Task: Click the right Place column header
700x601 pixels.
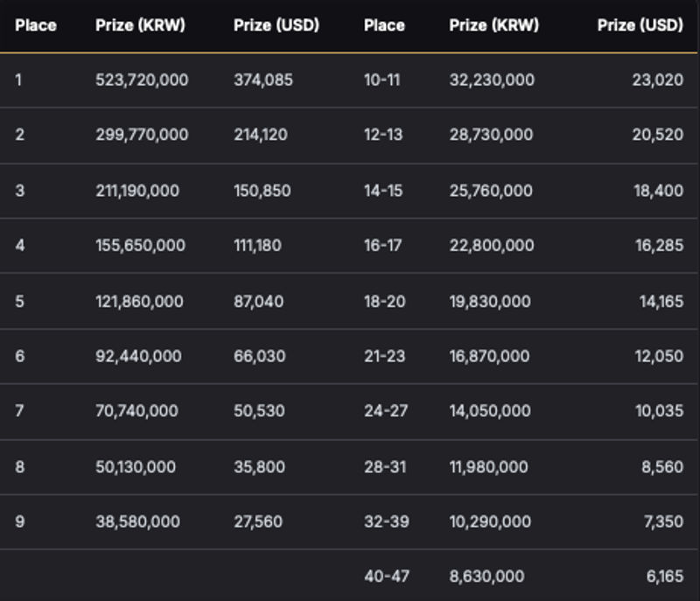Action: pyautogui.click(x=384, y=25)
